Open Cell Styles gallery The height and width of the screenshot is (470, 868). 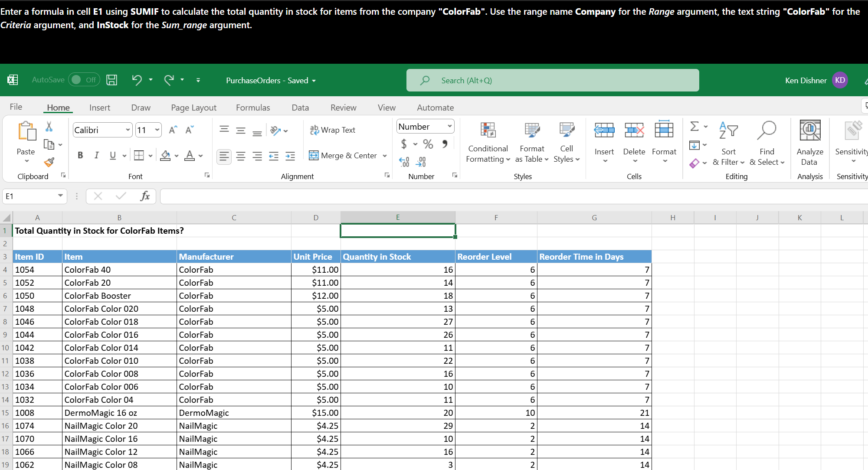567,142
